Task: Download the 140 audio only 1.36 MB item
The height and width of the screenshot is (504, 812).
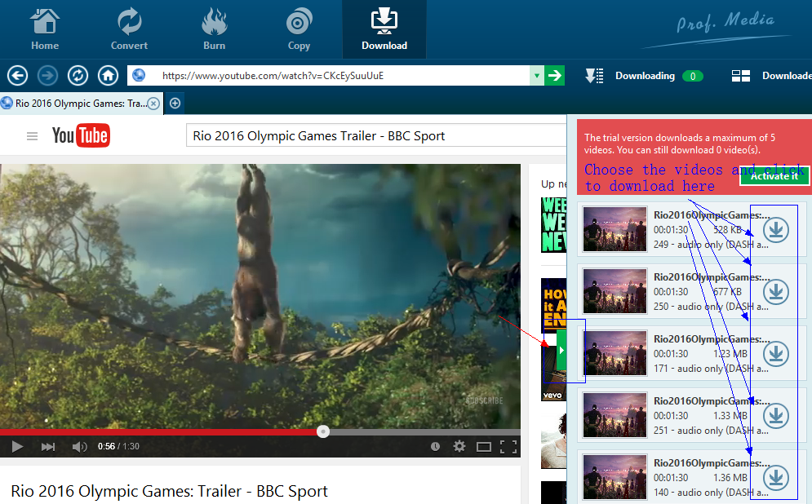Action: pyautogui.click(x=776, y=478)
